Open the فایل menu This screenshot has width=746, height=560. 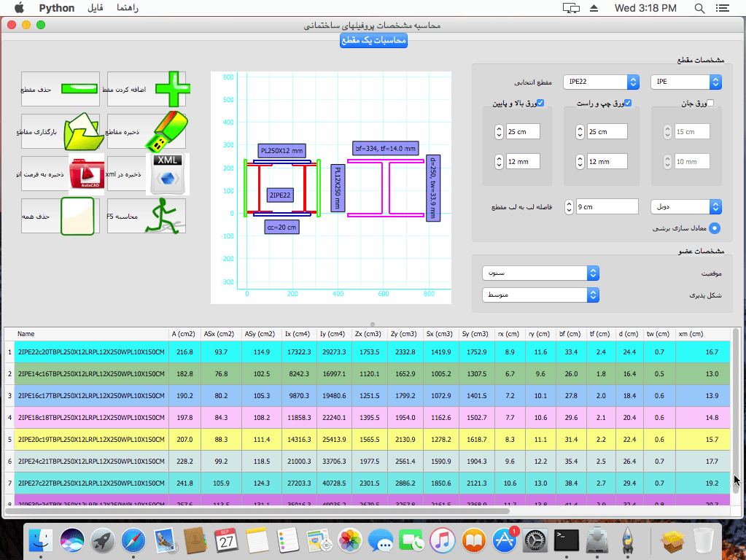95,8
